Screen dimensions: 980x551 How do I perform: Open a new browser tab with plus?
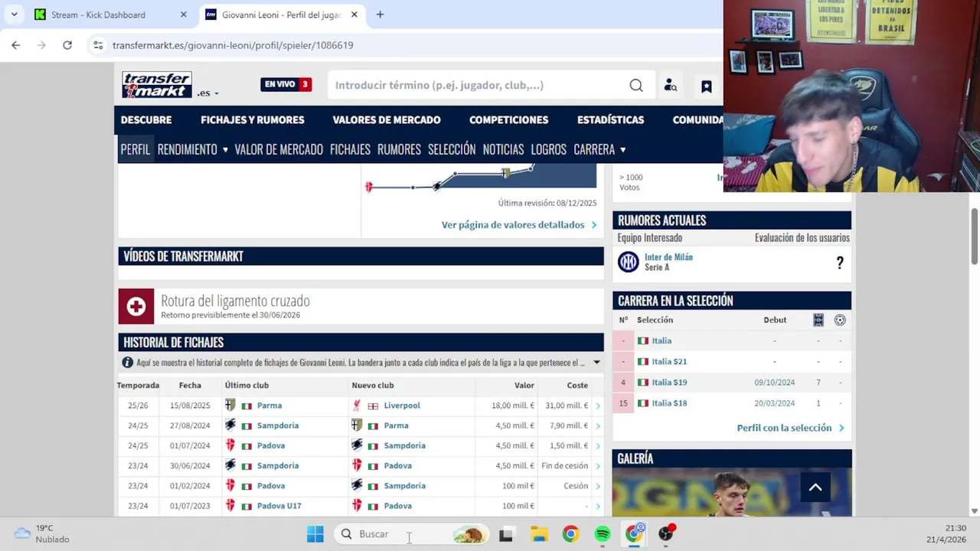tap(380, 15)
